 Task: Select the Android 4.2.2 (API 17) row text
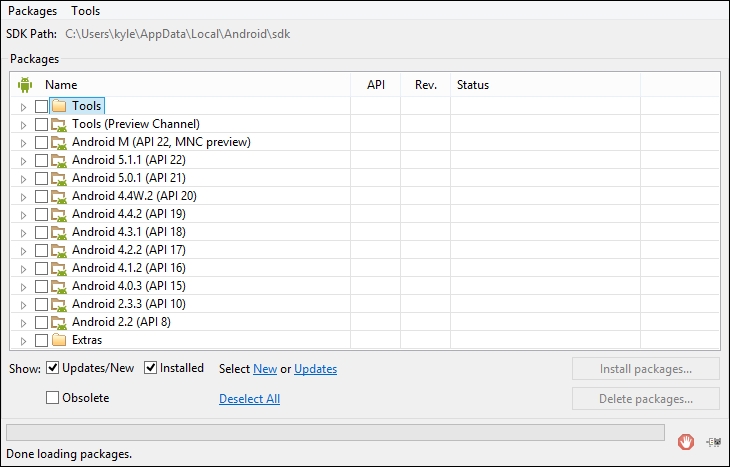coord(128,250)
